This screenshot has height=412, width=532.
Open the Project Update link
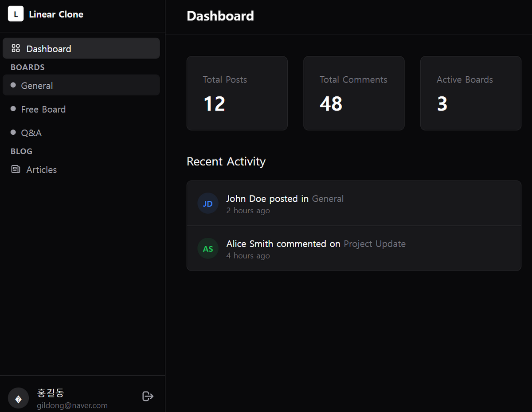[x=375, y=244]
